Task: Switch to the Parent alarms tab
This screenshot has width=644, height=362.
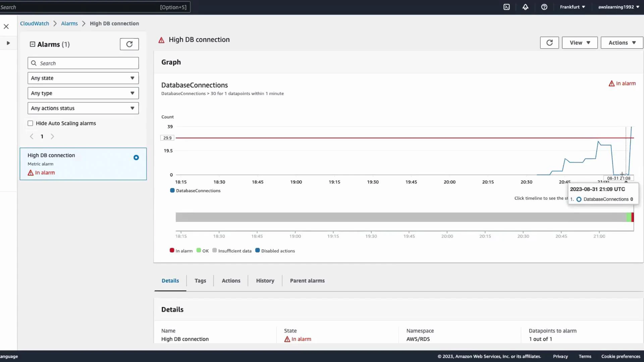Action: tap(307, 281)
